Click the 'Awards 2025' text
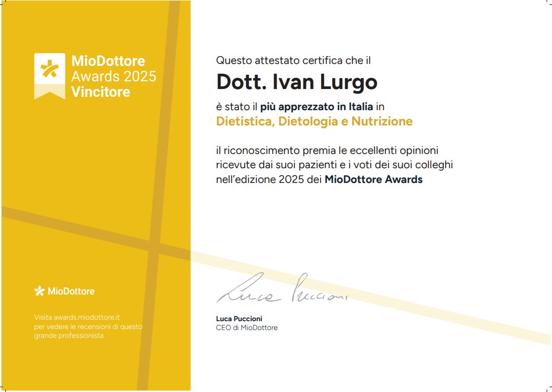The width and height of the screenshot is (552, 392). click(114, 76)
